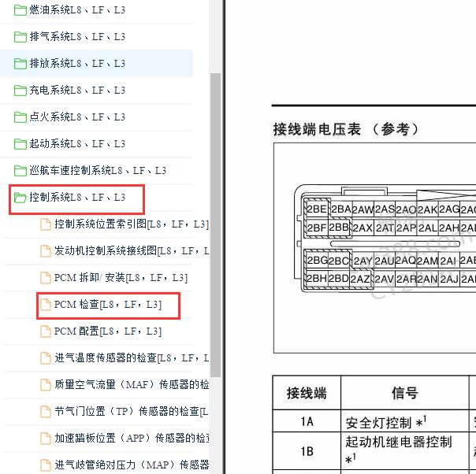Click document icon for 加速踏板位置（APP）传感器
This screenshot has width=476, height=474.
[x=46, y=439]
